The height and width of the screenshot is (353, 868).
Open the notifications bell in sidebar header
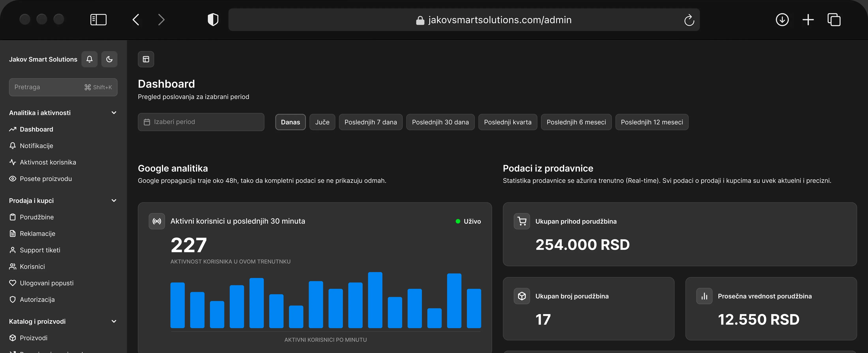89,59
